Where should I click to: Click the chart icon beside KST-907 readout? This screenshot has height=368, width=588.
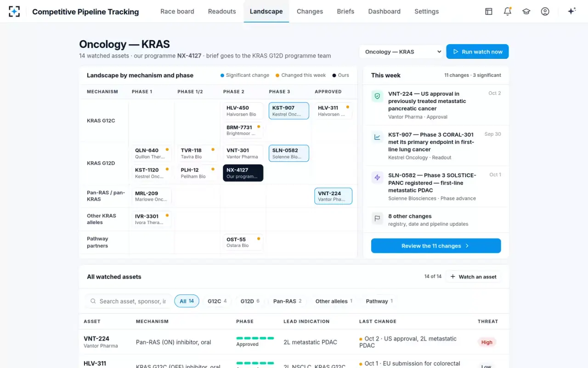point(377,137)
